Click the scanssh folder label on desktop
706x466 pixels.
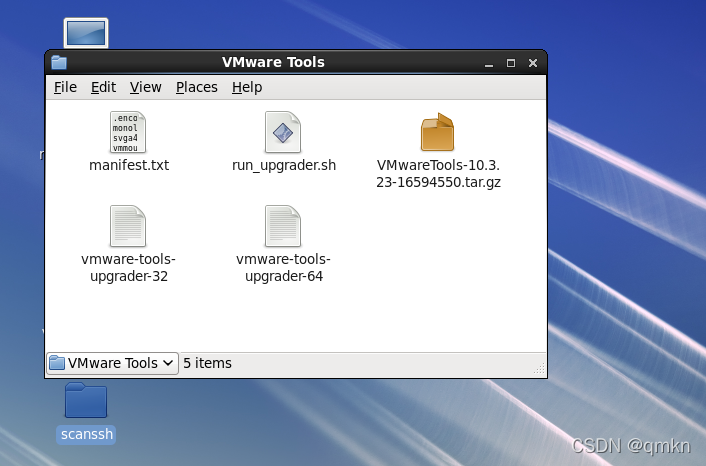tap(86, 434)
